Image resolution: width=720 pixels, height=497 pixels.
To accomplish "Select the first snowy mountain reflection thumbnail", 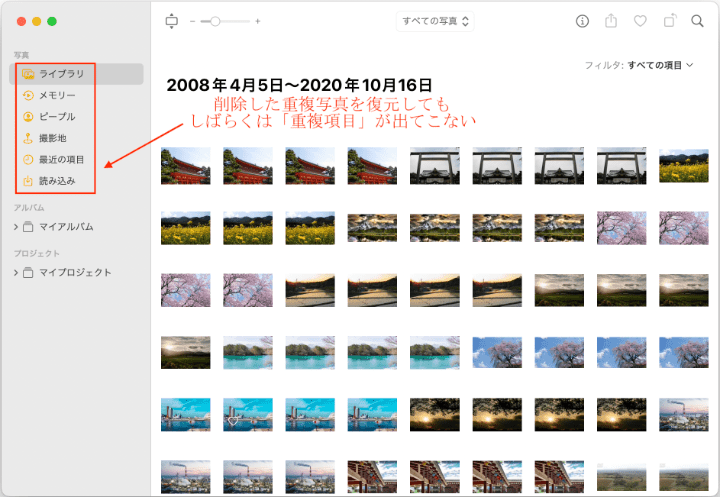I will (372, 228).
